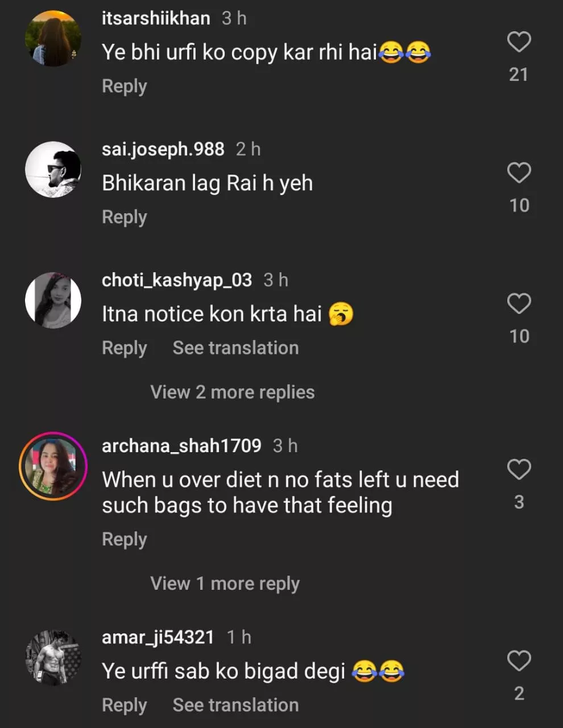Reply to archana_shah1709's comment
This screenshot has height=728, width=563.
pos(125,539)
